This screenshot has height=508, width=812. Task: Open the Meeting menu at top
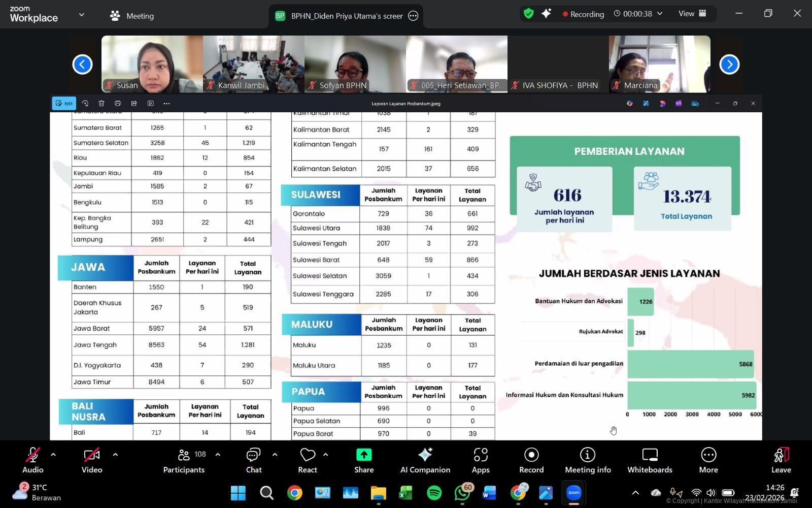[132, 16]
